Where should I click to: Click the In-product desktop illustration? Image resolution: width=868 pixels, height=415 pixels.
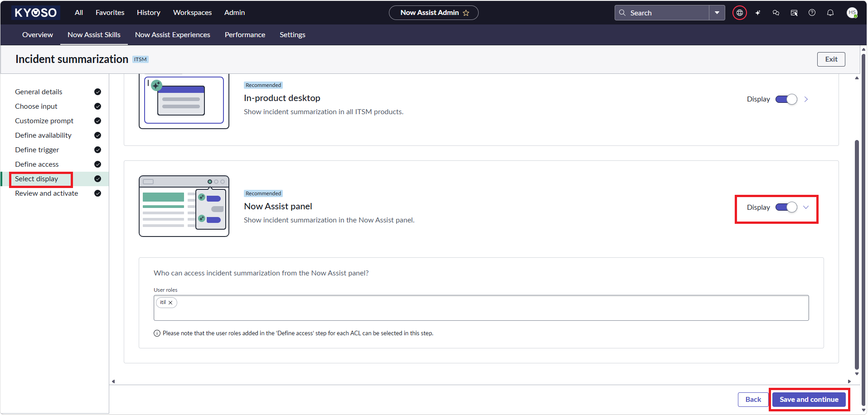(x=184, y=101)
